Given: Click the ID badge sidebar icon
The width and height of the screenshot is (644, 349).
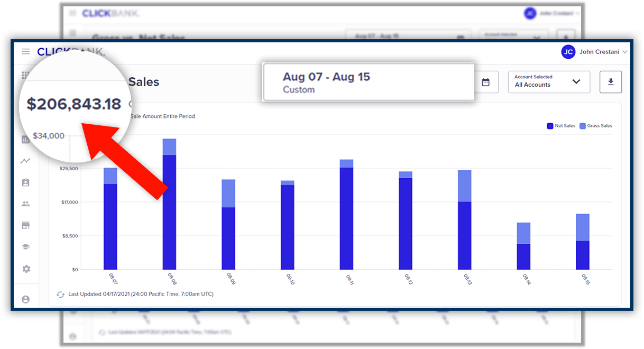Looking at the screenshot, I should pyautogui.click(x=25, y=182).
